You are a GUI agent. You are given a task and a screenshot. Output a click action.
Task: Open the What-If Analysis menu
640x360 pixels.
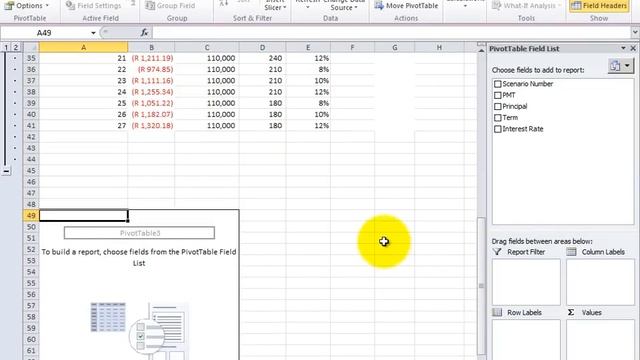tap(527, 5)
